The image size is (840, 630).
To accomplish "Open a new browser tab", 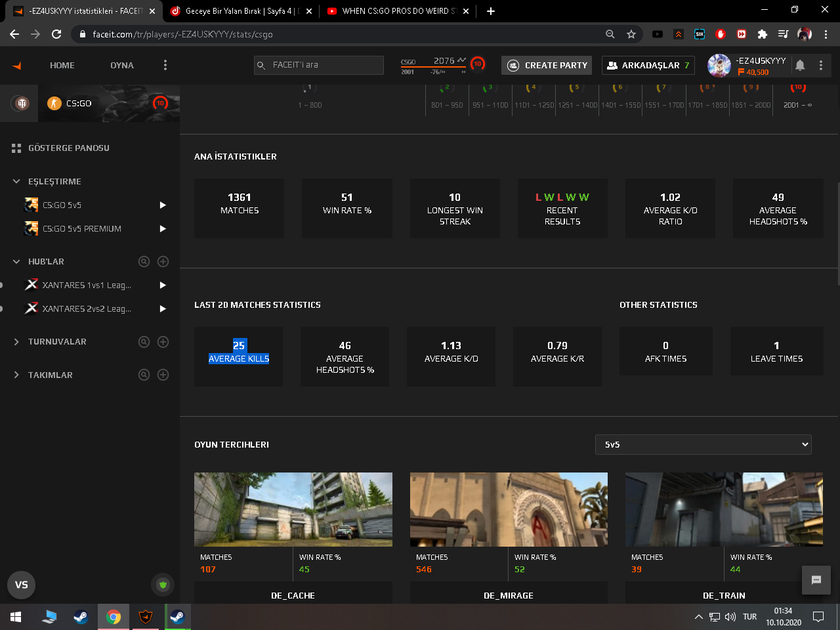I will [x=491, y=11].
